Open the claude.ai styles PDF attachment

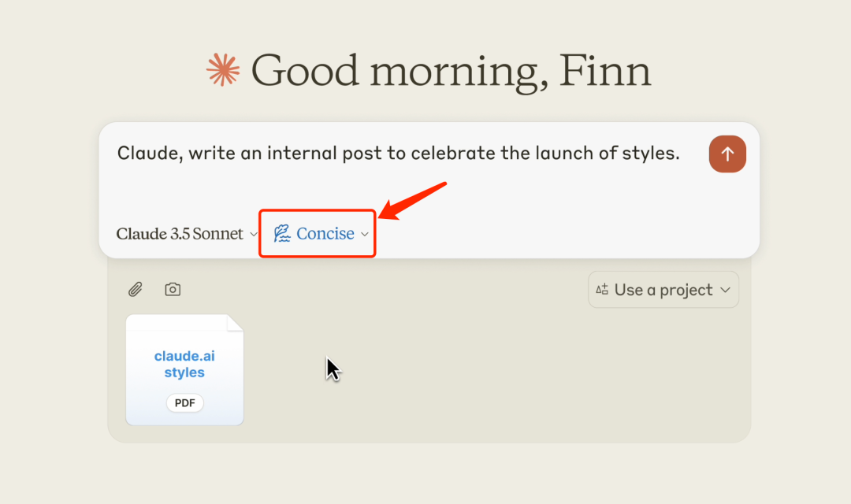tap(184, 370)
